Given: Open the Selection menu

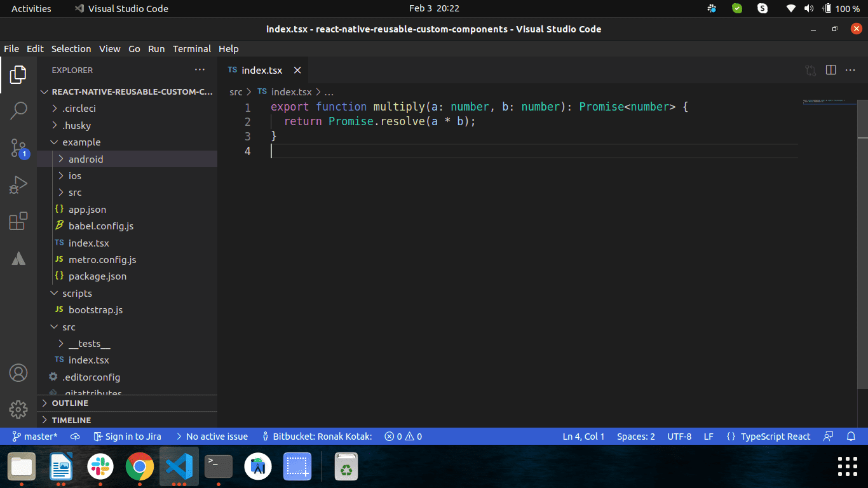Looking at the screenshot, I should 71,49.
